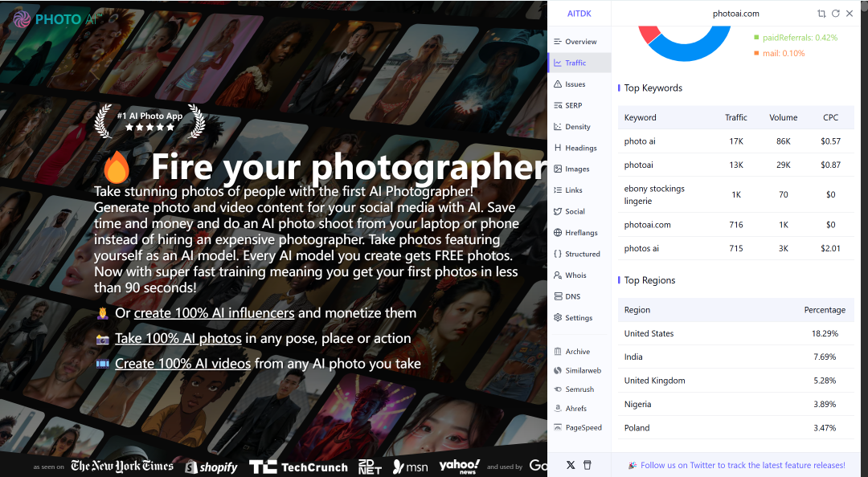Click the AITDK logo text
The width and height of the screenshot is (868, 477).
point(579,14)
